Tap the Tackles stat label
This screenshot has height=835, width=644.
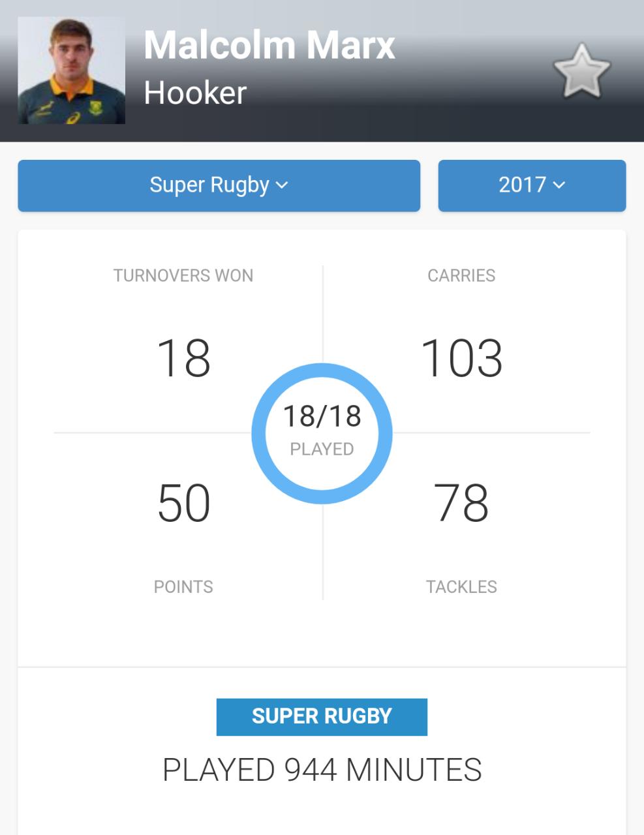[x=461, y=586]
